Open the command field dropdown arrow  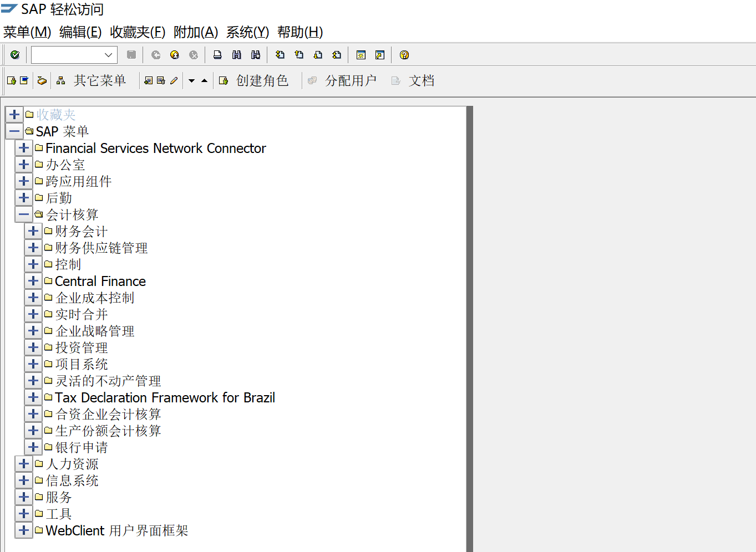pos(109,55)
